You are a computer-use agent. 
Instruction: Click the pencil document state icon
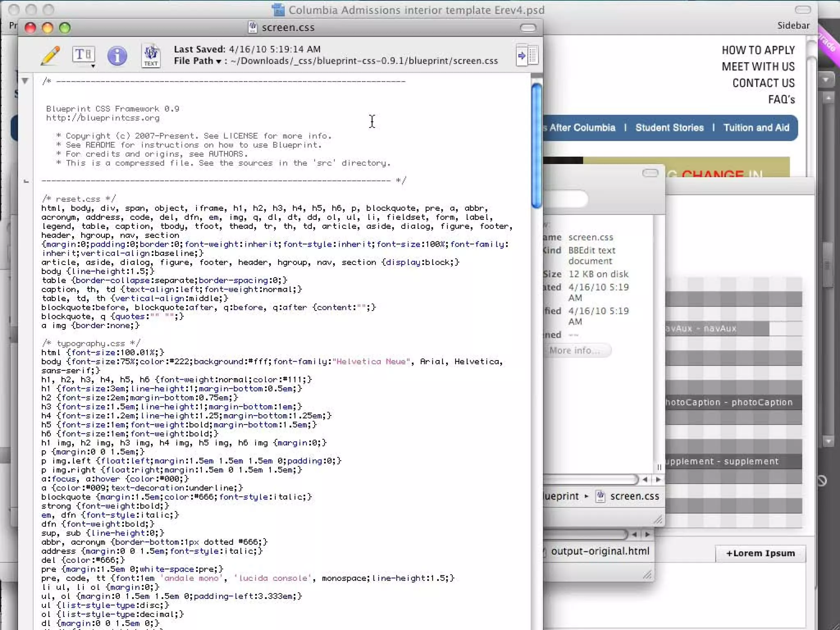(x=50, y=55)
